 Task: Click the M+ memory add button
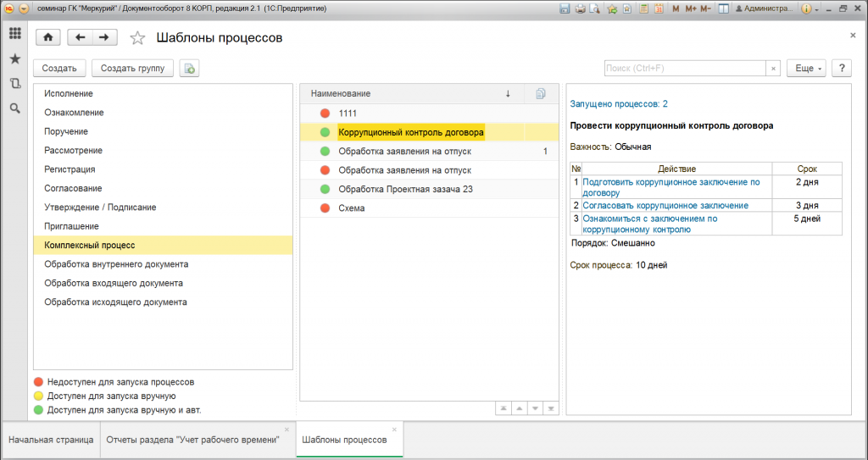691,8
